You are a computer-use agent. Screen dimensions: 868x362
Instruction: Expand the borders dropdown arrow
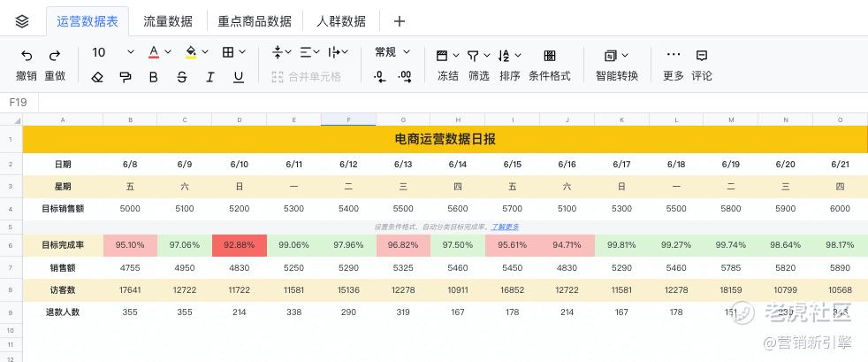pyautogui.click(x=242, y=52)
